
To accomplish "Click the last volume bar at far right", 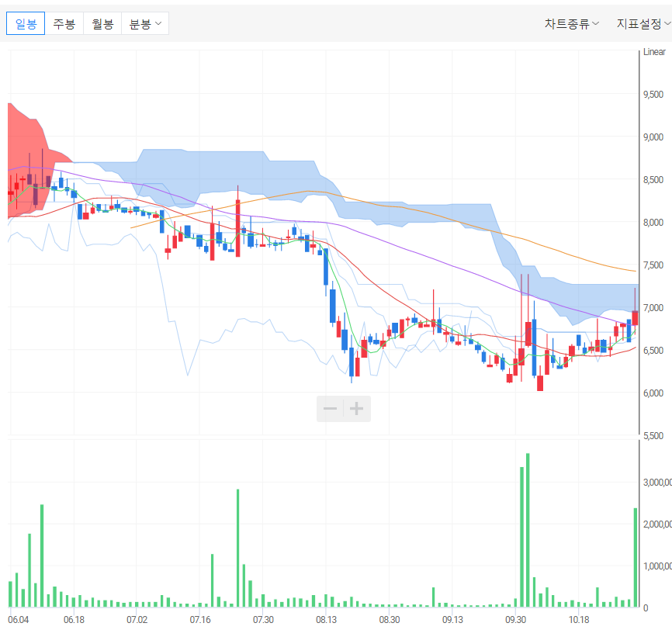I will point(636,558).
